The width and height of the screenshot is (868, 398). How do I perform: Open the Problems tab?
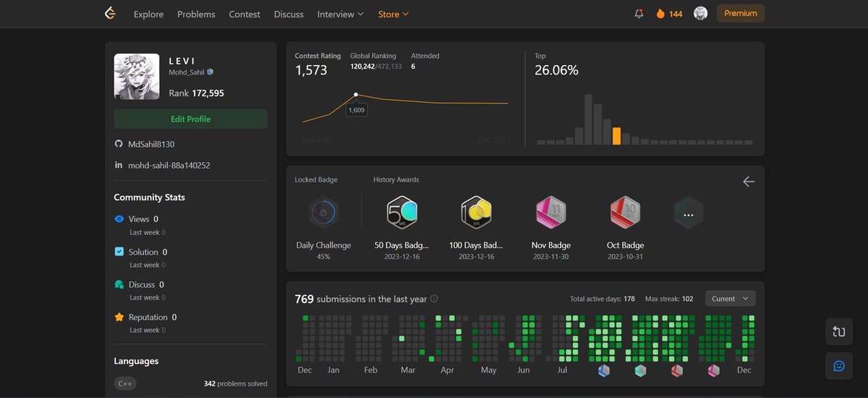[196, 14]
